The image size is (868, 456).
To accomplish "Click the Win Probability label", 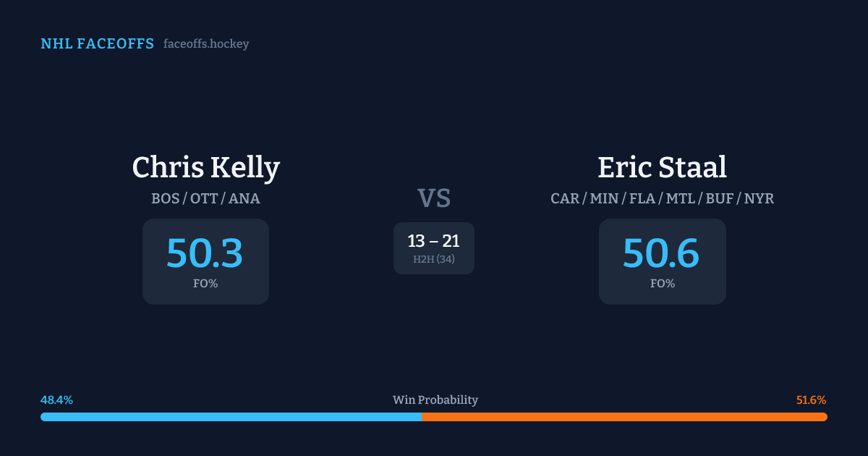I will click(x=435, y=400).
